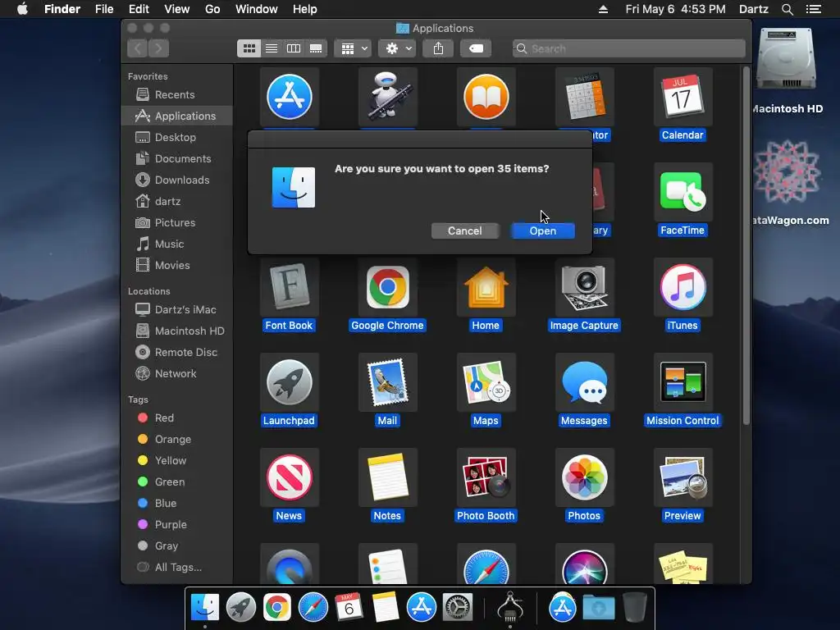Viewport: 840px width, 630px height.
Task: Select the Automator robot icon
Action: [x=388, y=97]
